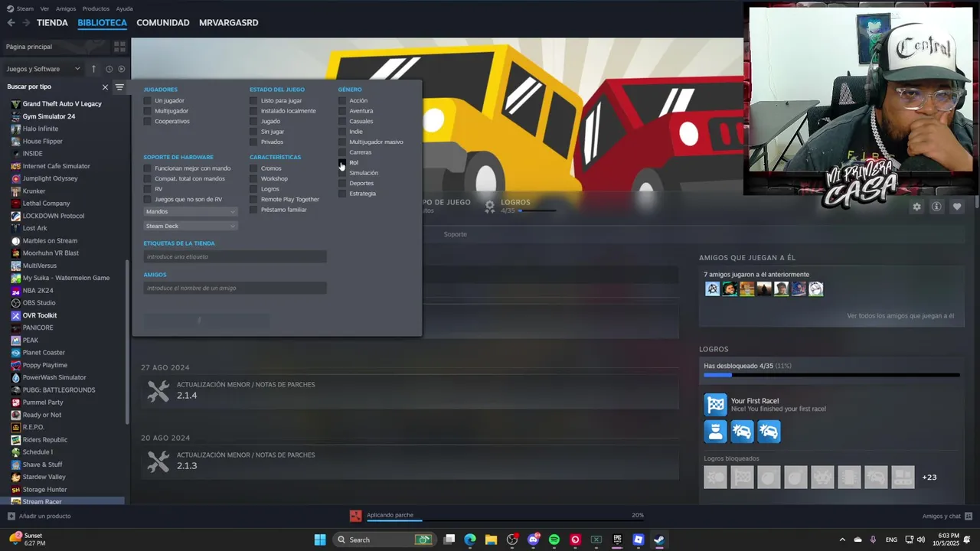Tick the 'Carreras' genre checkbox
Viewport: 980px width, 551px height.
[x=342, y=152]
